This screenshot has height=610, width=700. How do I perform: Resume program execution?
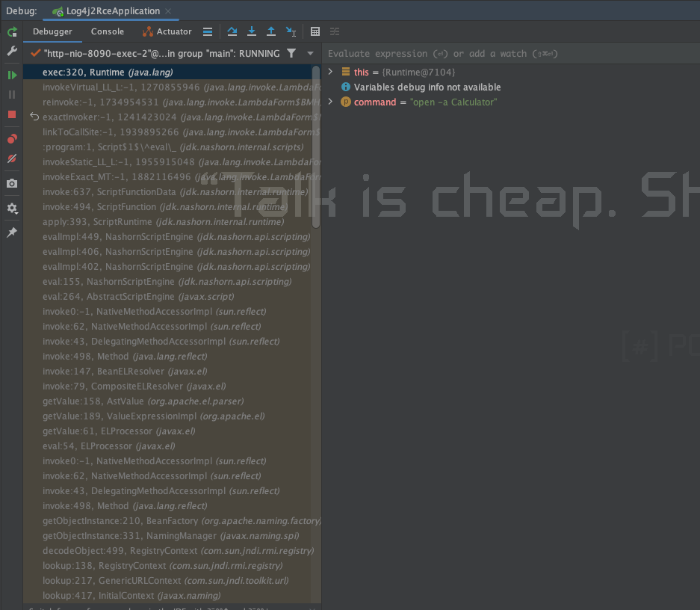pos(12,75)
